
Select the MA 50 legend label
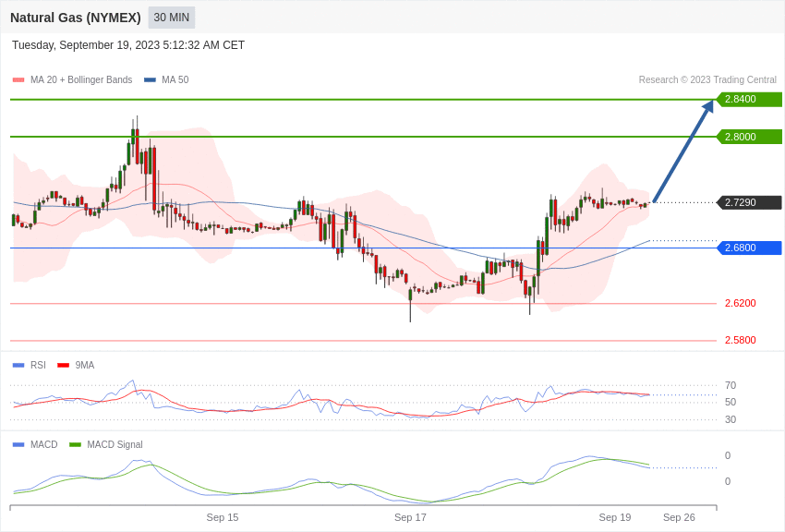pyautogui.click(x=175, y=80)
